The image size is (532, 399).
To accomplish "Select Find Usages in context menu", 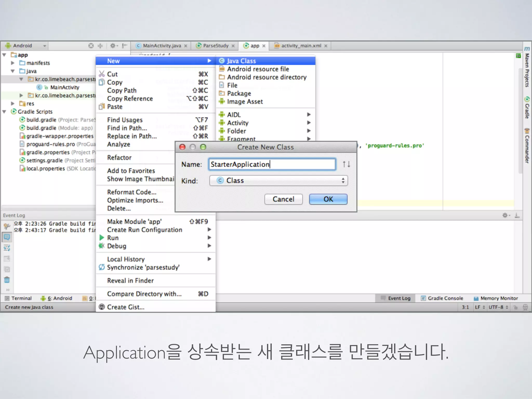I will [x=156, y=120].
